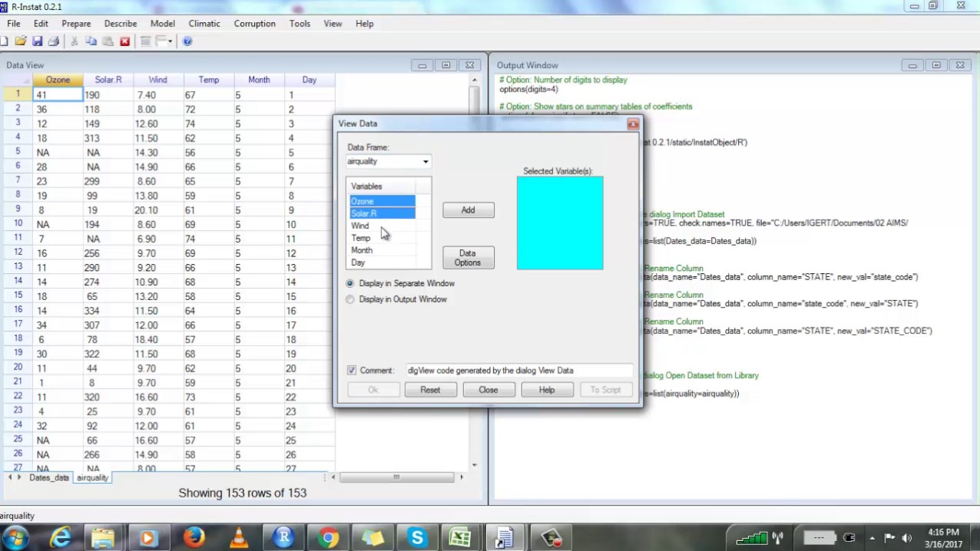Click the Help question mark toolbar icon

pyautogui.click(x=188, y=41)
